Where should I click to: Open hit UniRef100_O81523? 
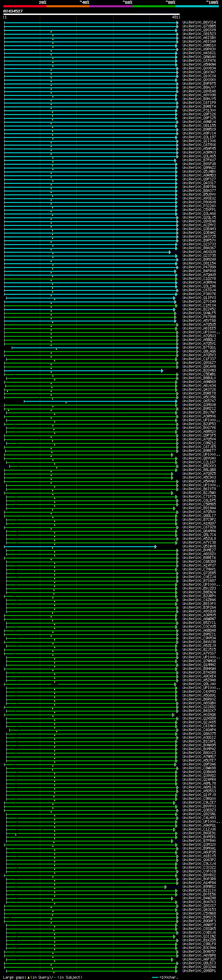pos(199,34)
